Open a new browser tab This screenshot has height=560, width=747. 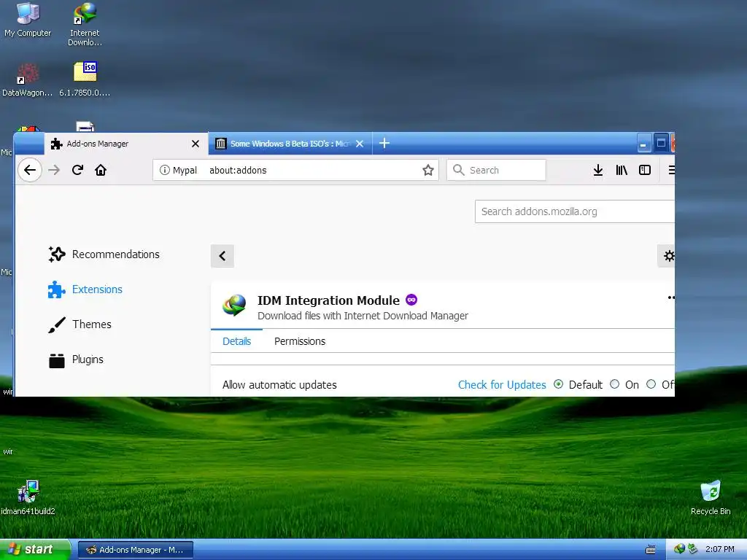click(384, 144)
